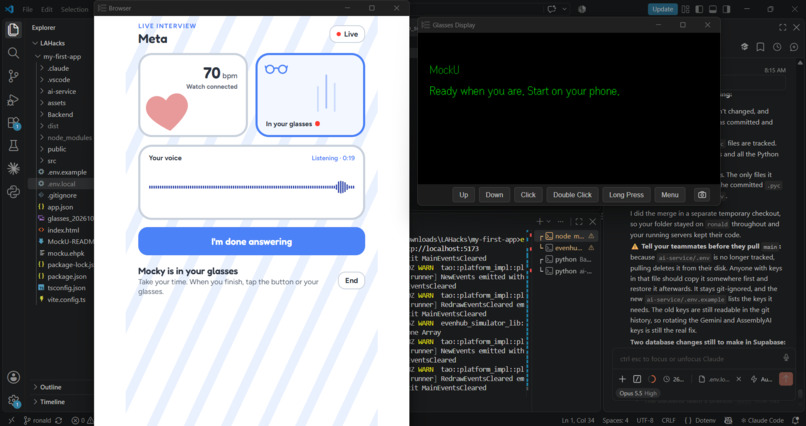Viewport: 806px width, 426px height.
Task: Open Edit menu
Action: [47, 9]
